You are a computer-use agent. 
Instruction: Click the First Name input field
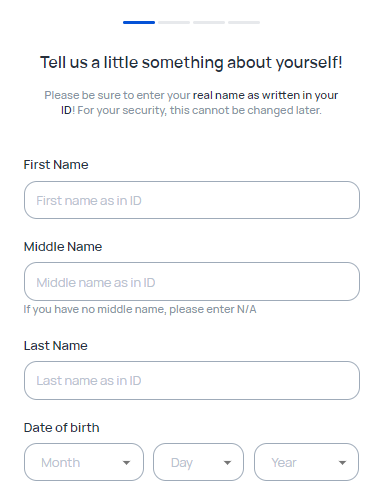tap(192, 200)
